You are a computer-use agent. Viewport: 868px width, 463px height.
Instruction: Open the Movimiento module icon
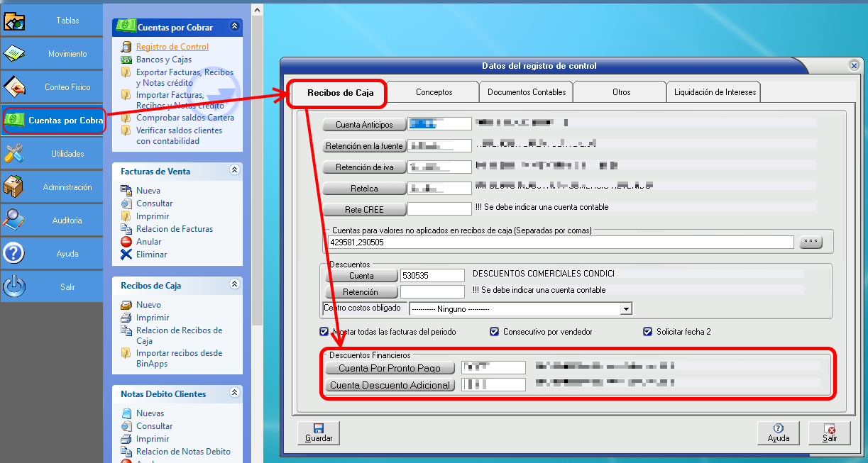point(15,54)
